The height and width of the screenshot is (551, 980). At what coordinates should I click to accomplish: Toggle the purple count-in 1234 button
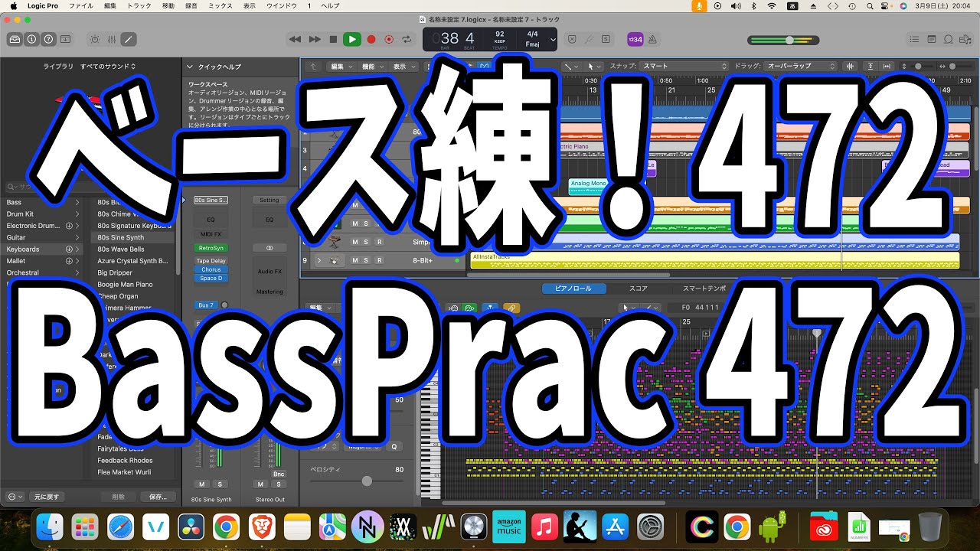[635, 39]
